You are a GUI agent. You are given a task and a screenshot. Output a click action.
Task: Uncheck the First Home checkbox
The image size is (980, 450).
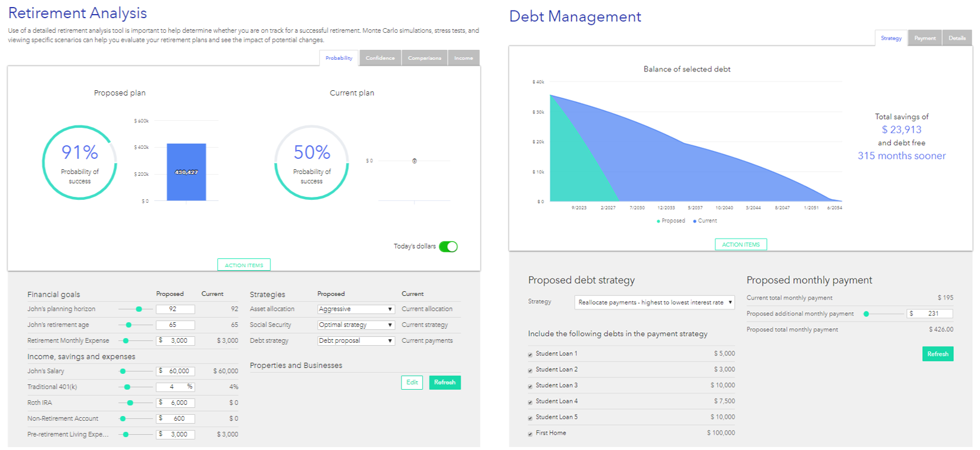(x=530, y=434)
